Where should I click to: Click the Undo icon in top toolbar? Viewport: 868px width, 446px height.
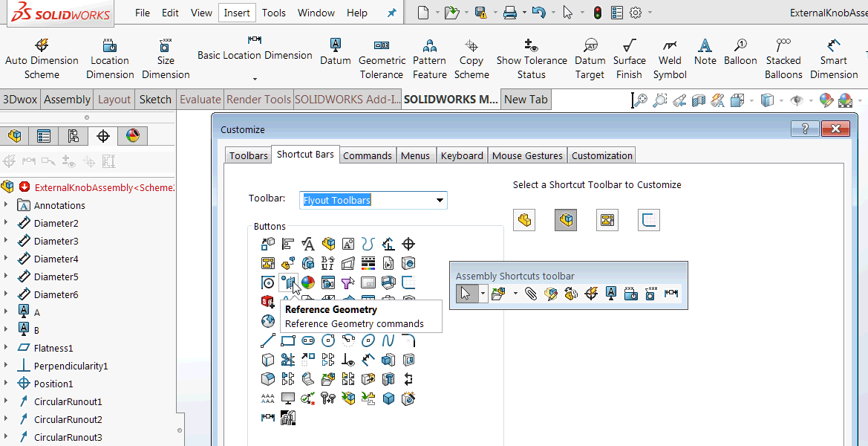538,13
